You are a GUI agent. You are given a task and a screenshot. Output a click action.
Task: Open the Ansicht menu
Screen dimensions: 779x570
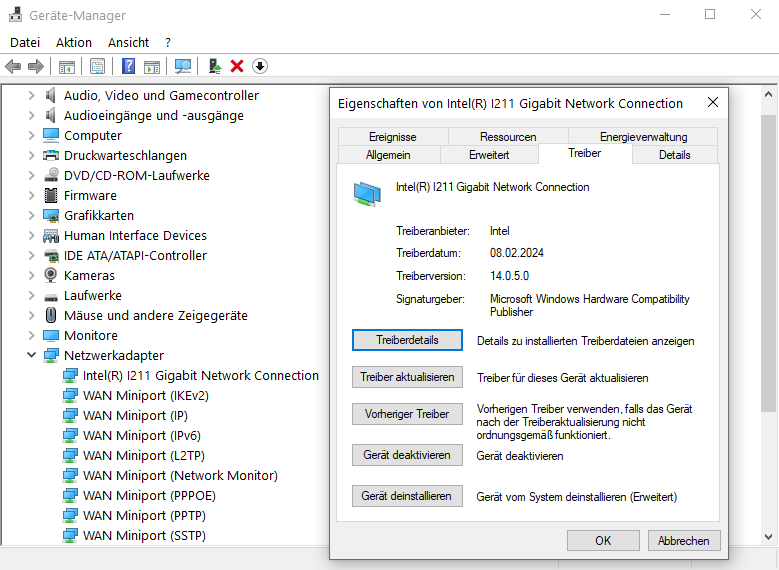tap(128, 42)
